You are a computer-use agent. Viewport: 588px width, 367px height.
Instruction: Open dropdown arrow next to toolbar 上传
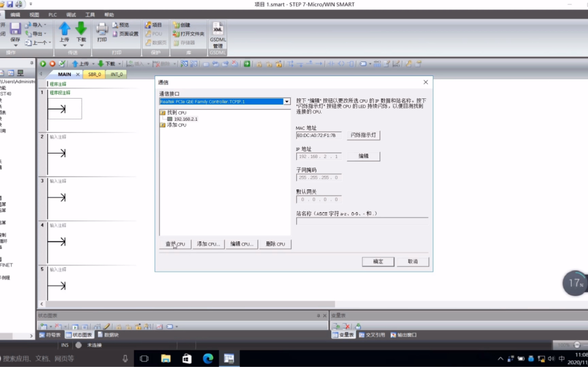(x=93, y=64)
